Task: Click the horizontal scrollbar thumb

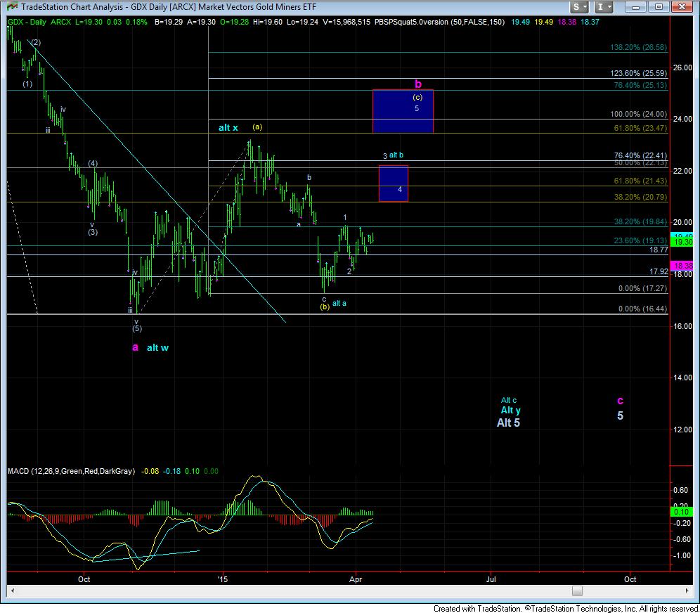Action: [x=577, y=591]
